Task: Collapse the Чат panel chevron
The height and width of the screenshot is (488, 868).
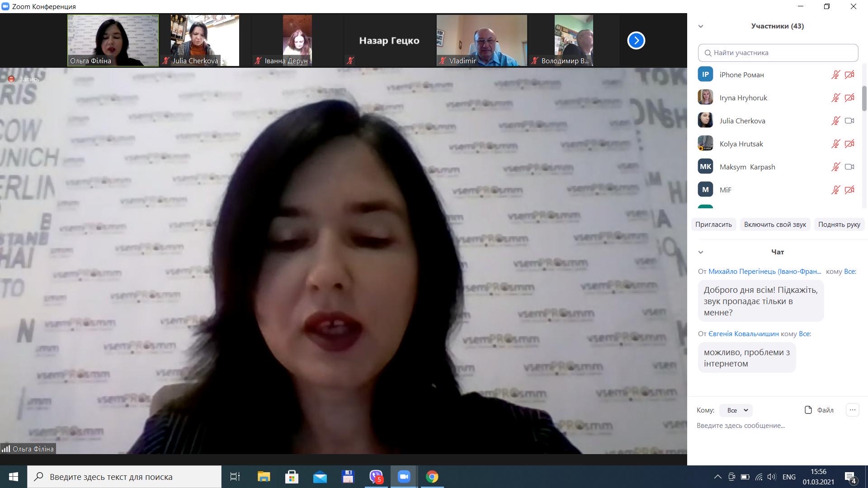Action: pos(701,252)
